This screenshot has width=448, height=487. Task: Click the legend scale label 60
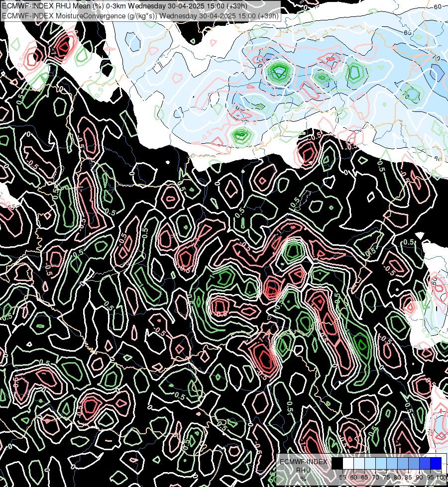pyautogui.click(x=353, y=478)
